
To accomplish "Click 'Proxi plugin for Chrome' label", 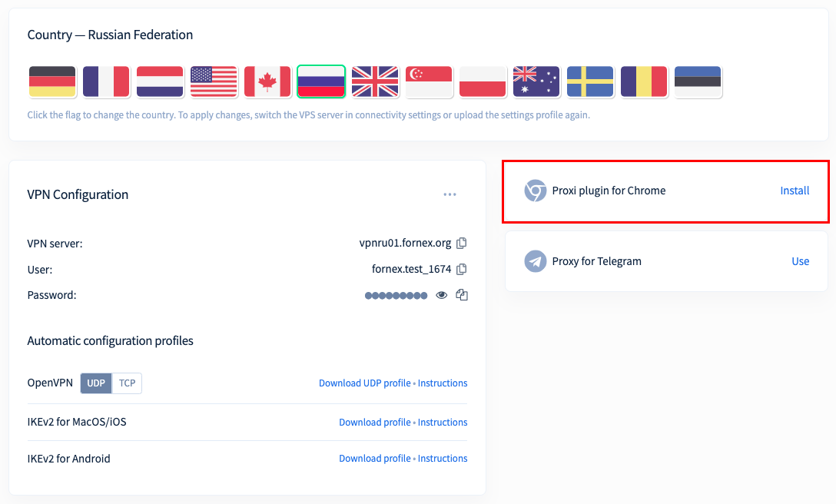I will 609,191.
